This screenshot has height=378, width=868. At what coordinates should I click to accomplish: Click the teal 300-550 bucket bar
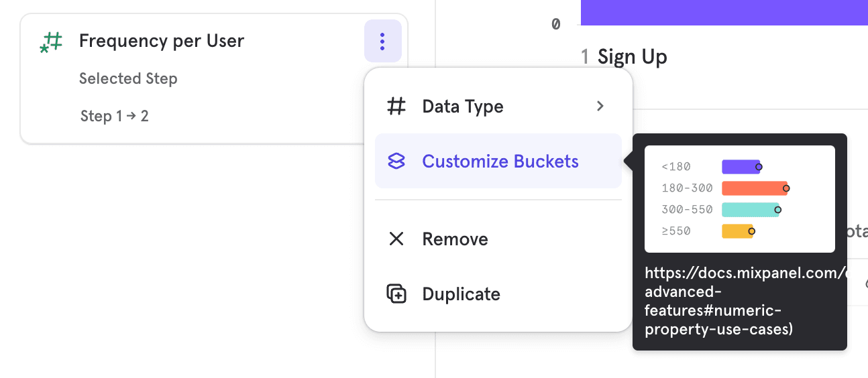(x=749, y=210)
